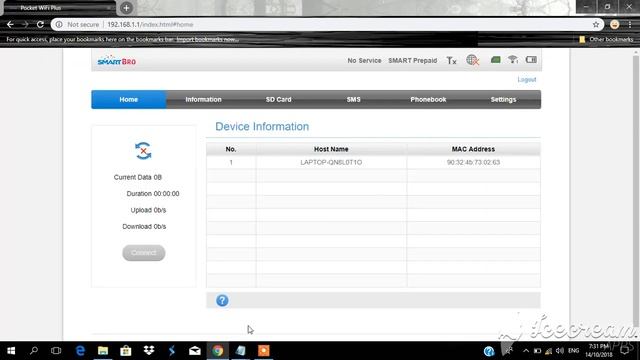The height and width of the screenshot is (360, 640).
Task: Click the Host Name column header
Action: (x=331, y=149)
